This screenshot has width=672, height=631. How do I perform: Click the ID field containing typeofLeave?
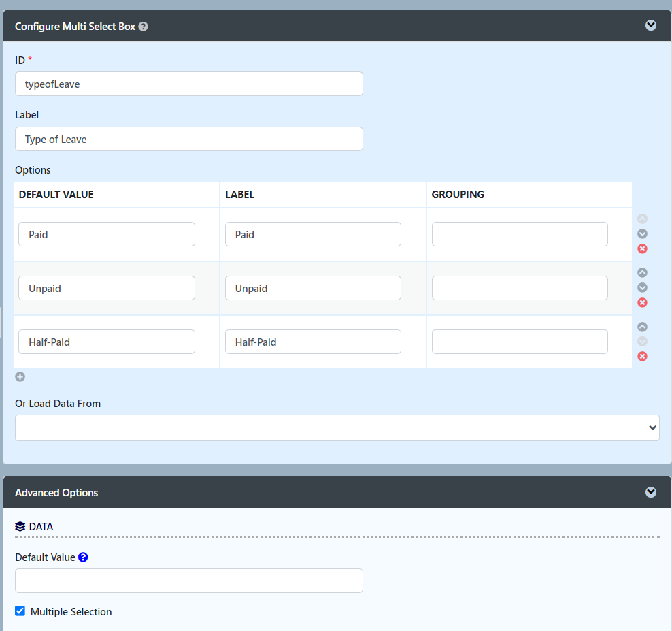click(x=188, y=84)
